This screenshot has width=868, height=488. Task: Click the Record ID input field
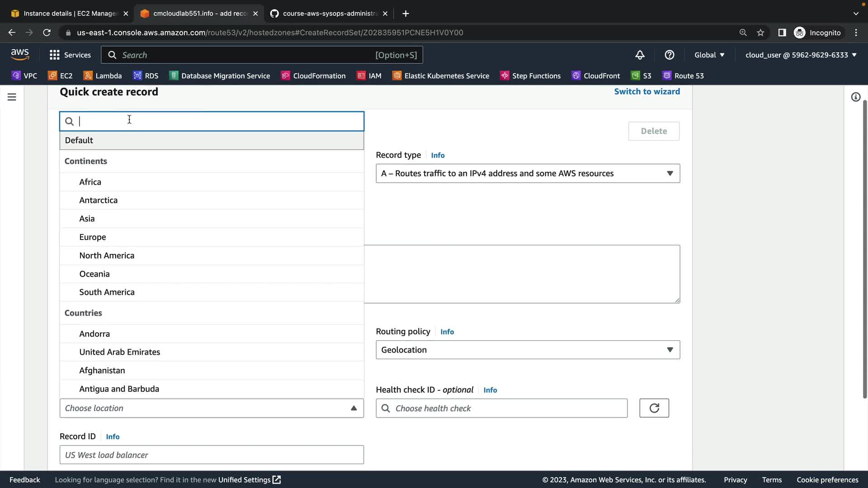212,455
